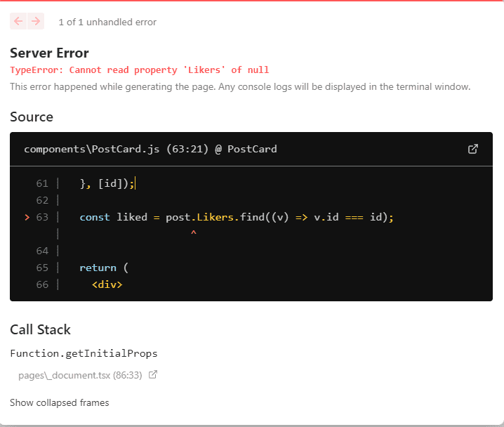Click the console logs description text
The width and height of the screenshot is (504, 427).
point(240,87)
